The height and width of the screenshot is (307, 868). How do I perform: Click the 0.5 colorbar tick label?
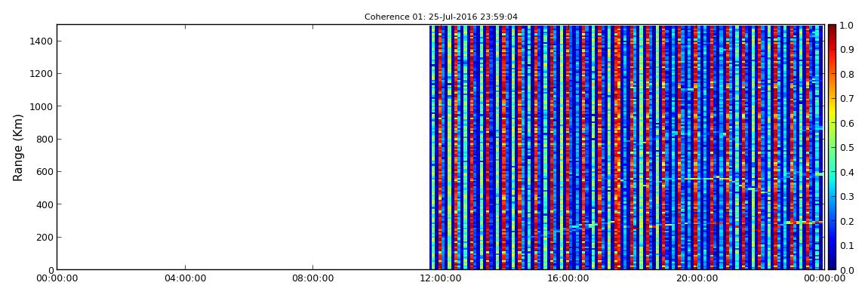point(846,147)
